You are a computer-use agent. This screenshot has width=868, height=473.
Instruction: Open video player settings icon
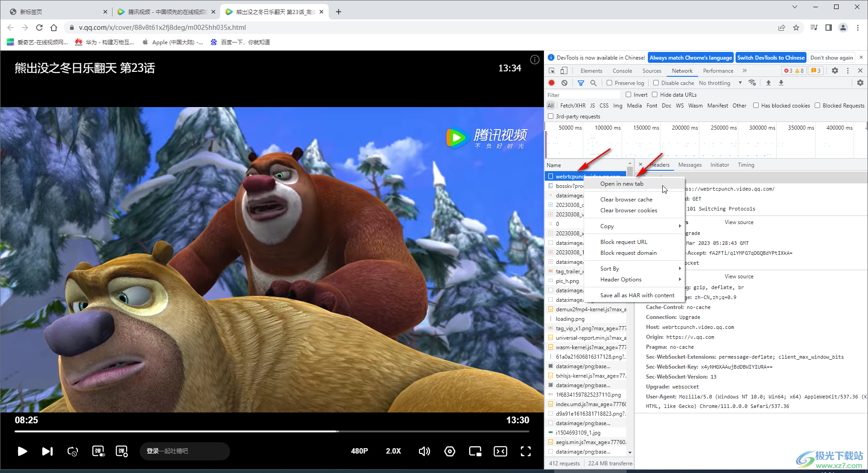click(450, 451)
